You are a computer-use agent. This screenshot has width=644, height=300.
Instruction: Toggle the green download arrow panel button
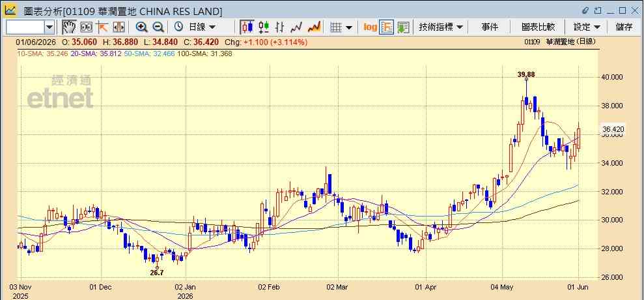pos(403,27)
